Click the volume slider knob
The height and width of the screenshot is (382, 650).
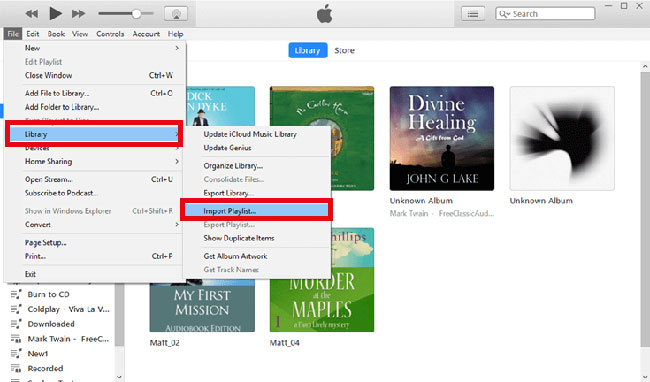tap(136, 14)
